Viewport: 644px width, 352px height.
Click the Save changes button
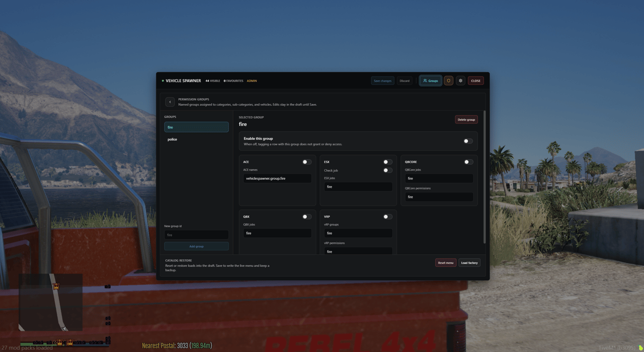382,81
